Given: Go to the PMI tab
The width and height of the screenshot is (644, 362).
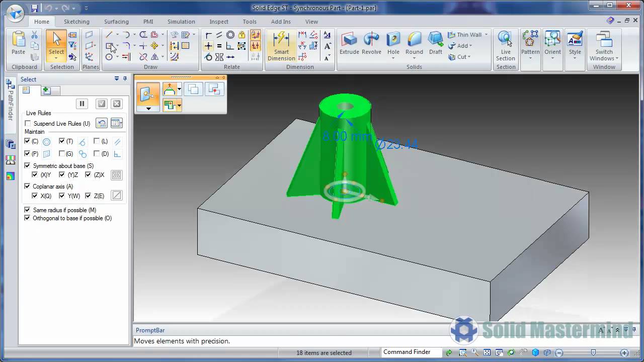Looking at the screenshot, I should click(x=148, y=22).
